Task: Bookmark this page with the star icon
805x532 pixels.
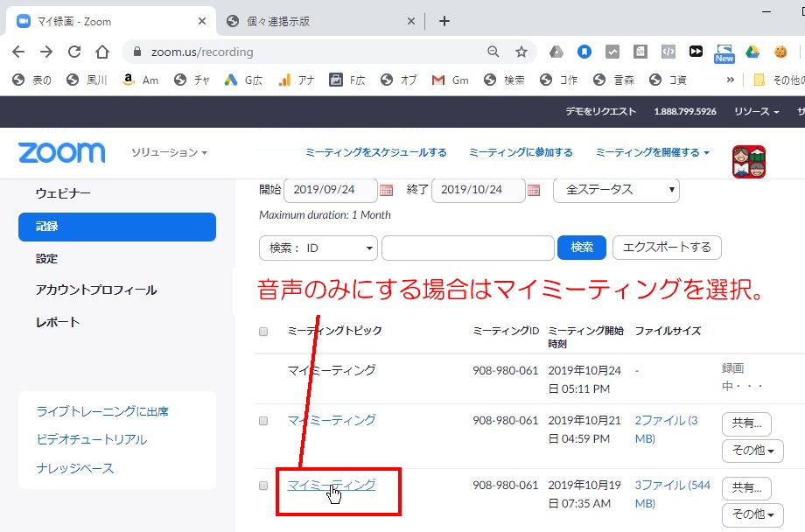Action: (x=521, y=52)
